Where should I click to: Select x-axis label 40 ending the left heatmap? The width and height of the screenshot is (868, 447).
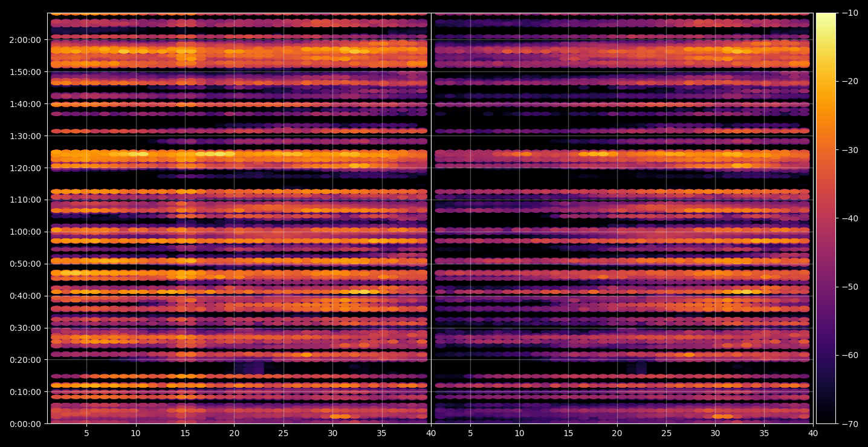pos(431,433)
